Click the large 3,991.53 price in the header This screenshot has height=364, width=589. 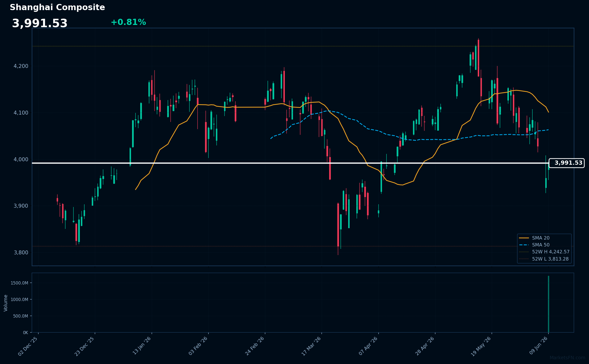pos(40,23)
